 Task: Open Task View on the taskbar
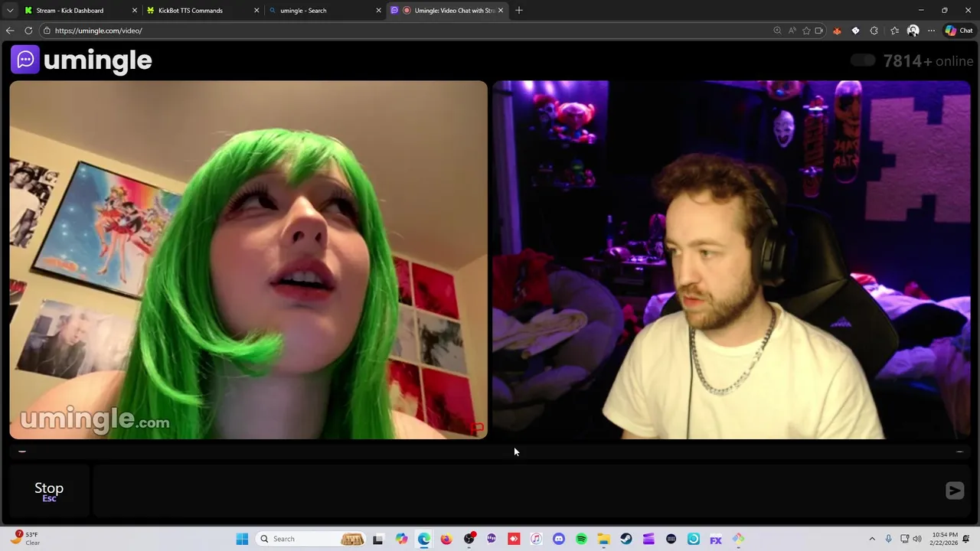tap(378, 539)
